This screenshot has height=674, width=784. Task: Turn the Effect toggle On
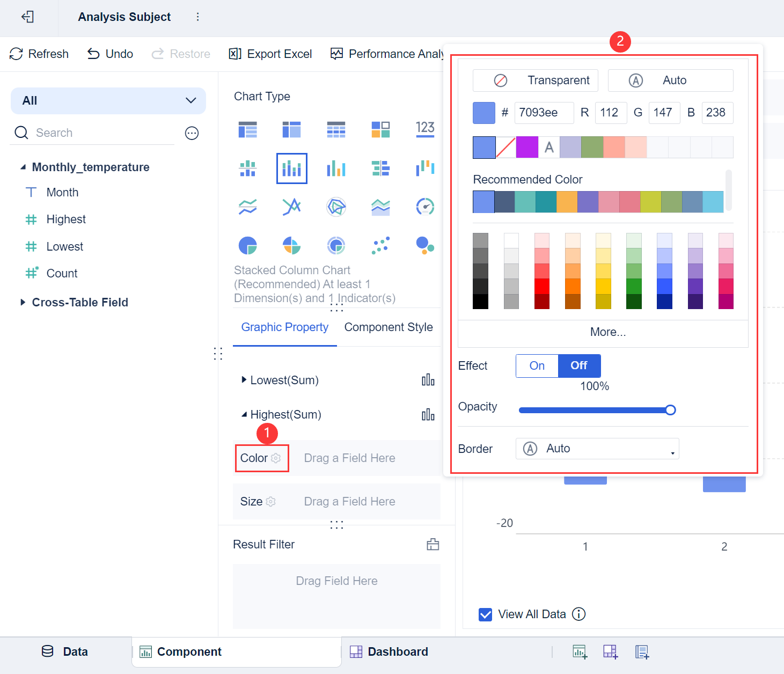point(537,366)
